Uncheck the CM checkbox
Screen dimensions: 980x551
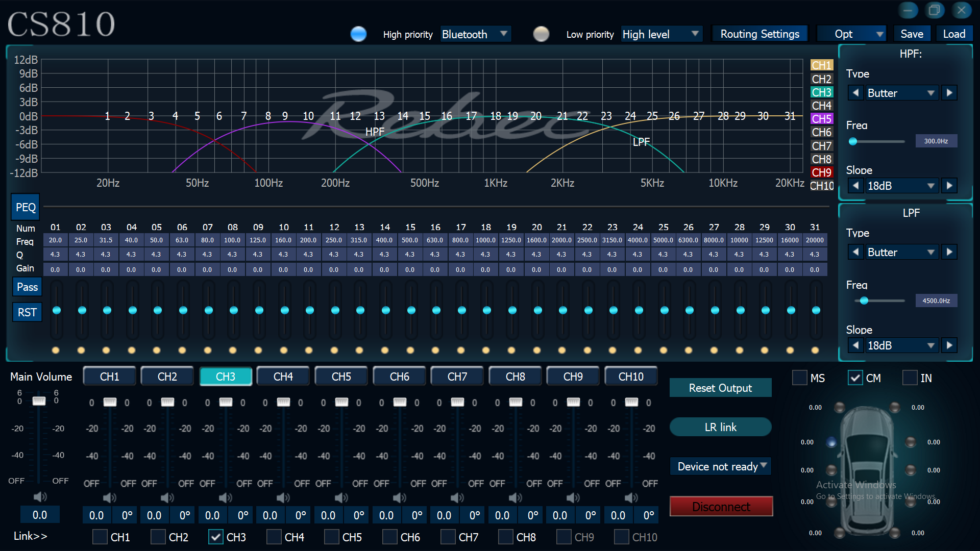click(x=855, y=378)
